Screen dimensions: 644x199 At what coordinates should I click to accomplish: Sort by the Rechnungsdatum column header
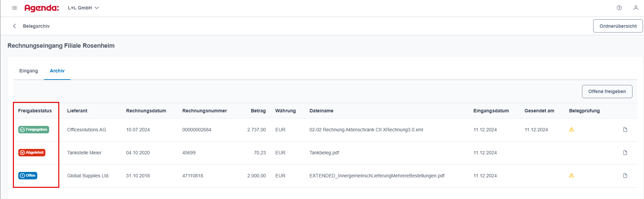146,111
